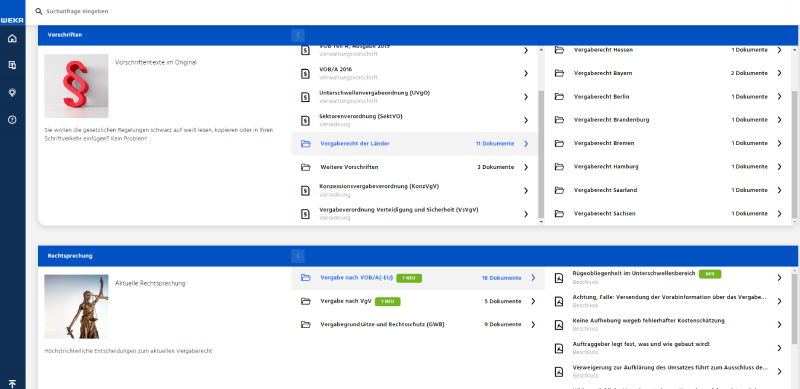Open Auftraggeber legt fest decision

click(669, 348)
